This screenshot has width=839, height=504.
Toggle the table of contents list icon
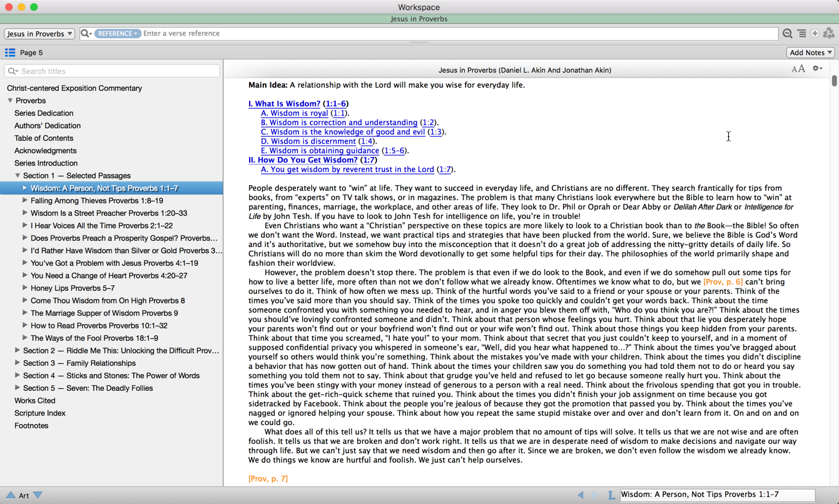pos(10,53)
